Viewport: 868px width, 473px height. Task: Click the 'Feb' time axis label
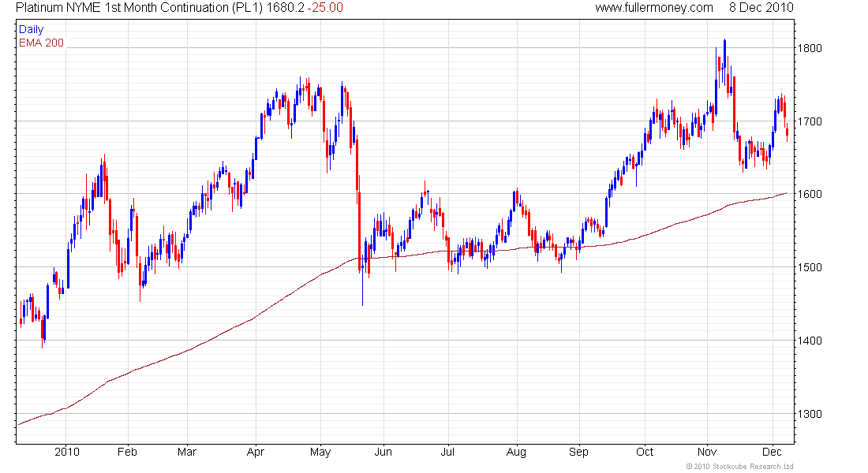point(127,452)
